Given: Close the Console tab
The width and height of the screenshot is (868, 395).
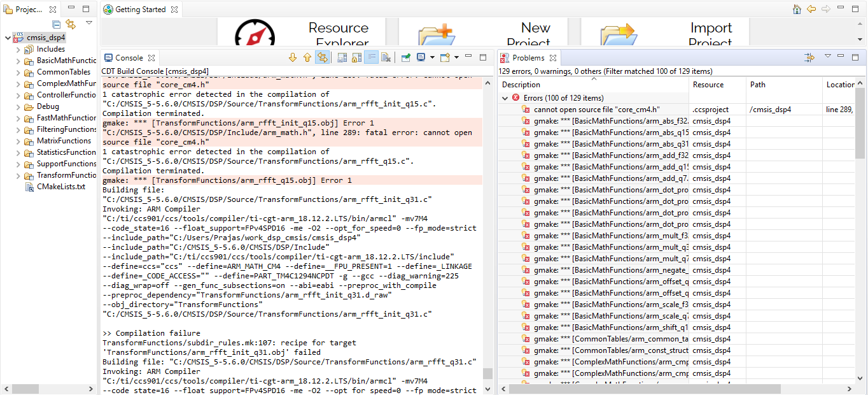Looking at the screenshot, I should (x=153, y=58).
